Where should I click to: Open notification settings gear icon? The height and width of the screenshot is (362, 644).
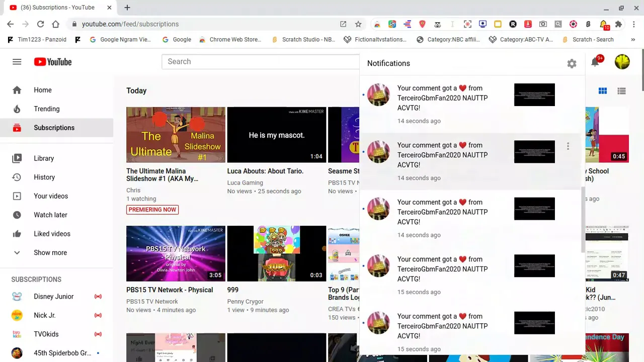(572, 64)
